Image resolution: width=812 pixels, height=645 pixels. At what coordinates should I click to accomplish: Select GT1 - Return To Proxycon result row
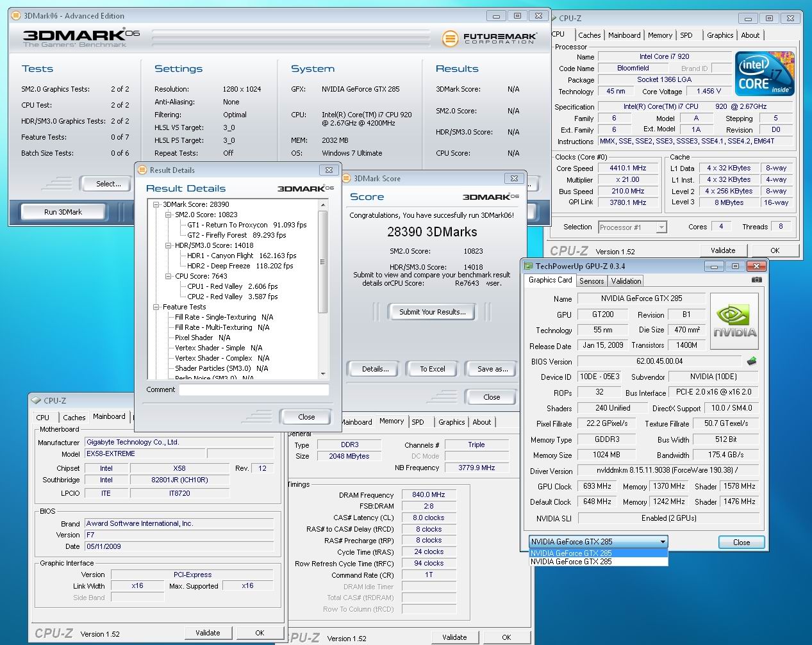[x=247, y=225]
